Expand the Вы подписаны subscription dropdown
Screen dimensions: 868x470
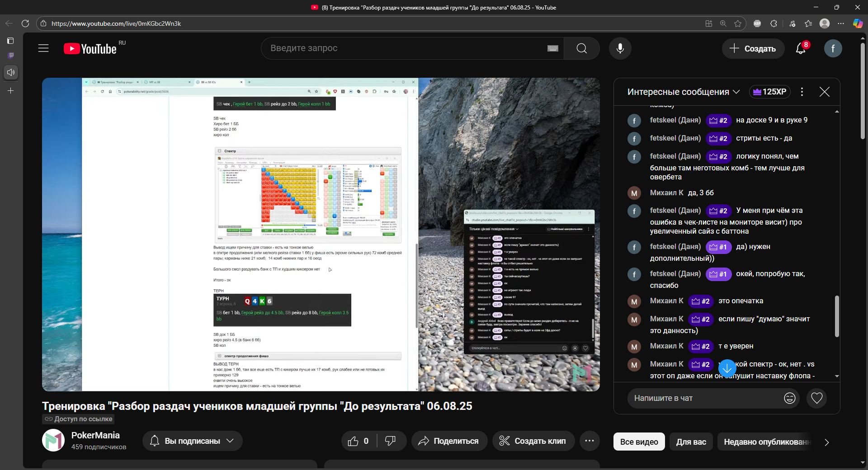193,441
